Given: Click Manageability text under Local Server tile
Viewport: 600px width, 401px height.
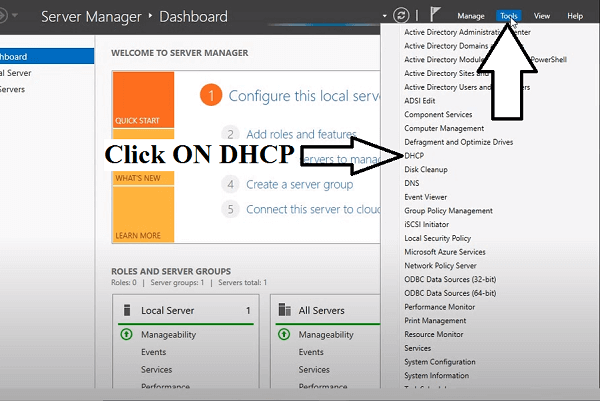Looking at the screenshot, I should pyautogui.click(x=168, y=335).
